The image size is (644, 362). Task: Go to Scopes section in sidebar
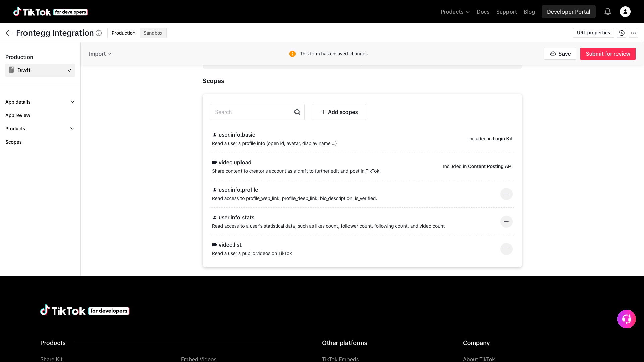click(13, 142)
